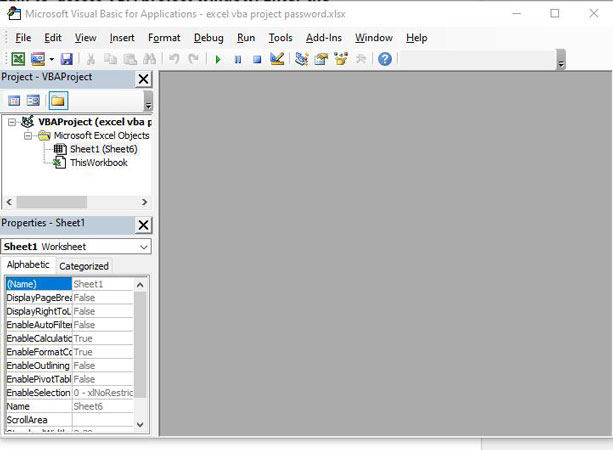This screenshot has height=450, width=613.
Task: Click the properties vertical scrollbar thumb
Action: 140,344
